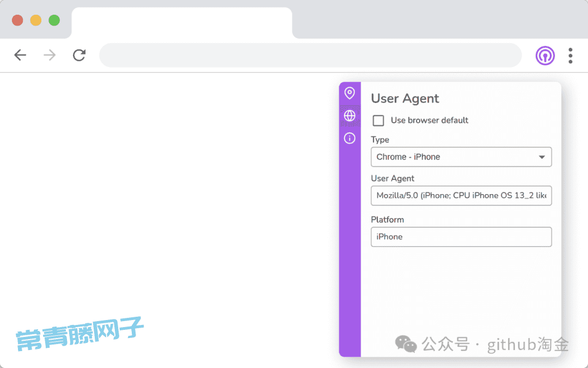Open the info circle sidebar icon
The height and width of the screenshot is (368, 588).
tap(350, 138)
